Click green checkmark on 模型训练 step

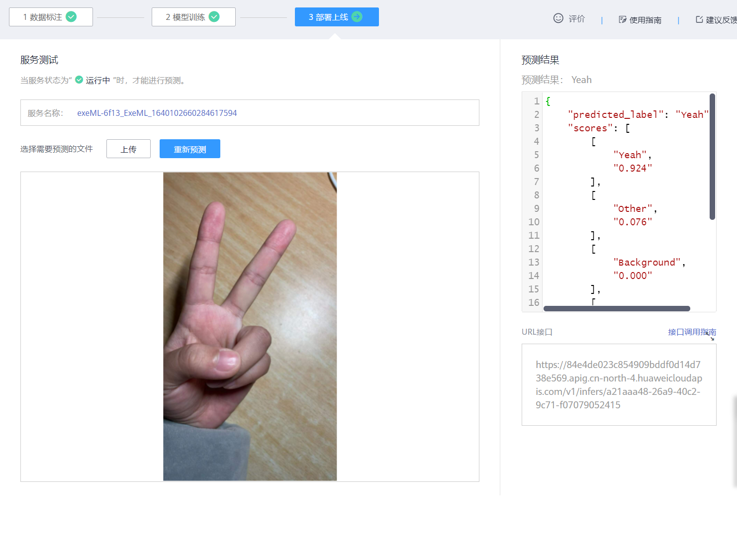click(x=214, y=17)
